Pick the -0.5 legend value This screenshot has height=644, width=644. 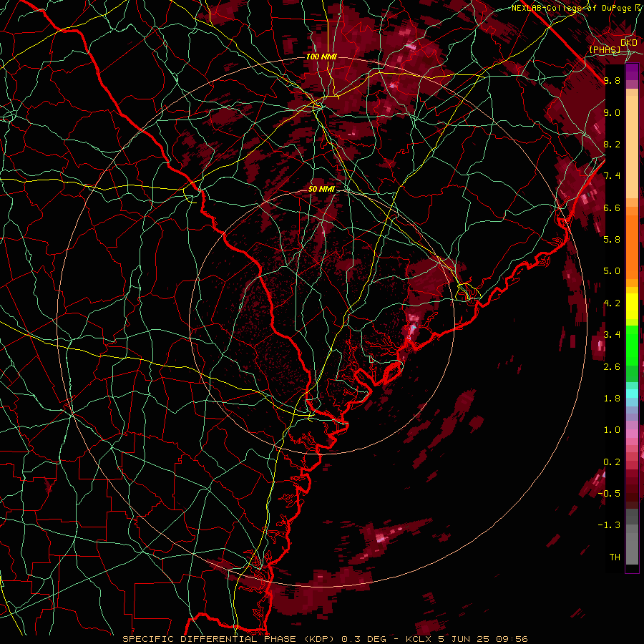click(x=609, y=493)
